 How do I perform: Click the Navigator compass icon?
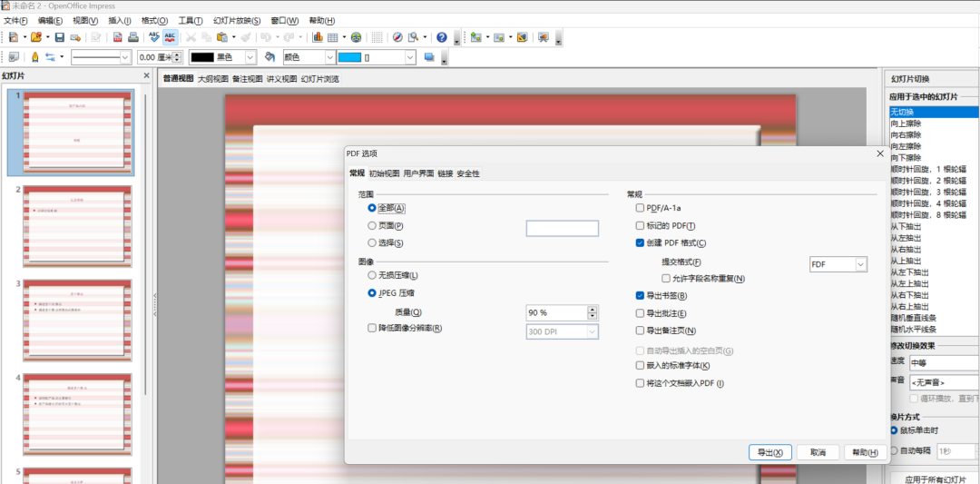[x=397, y=37]
